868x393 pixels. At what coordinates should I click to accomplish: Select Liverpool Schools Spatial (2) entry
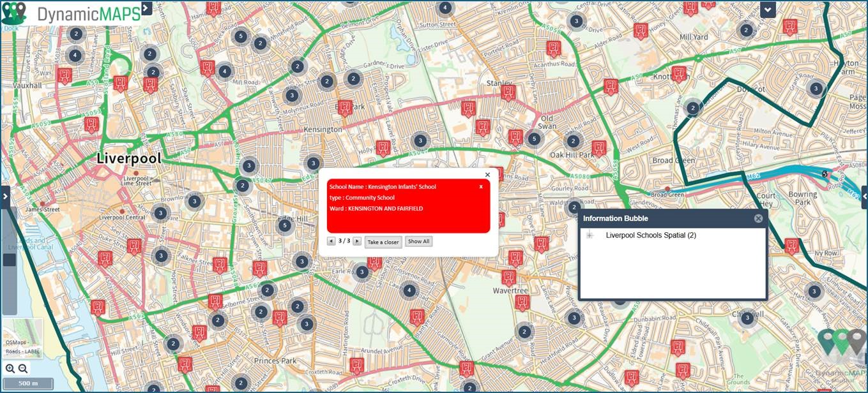coord(651,235)
